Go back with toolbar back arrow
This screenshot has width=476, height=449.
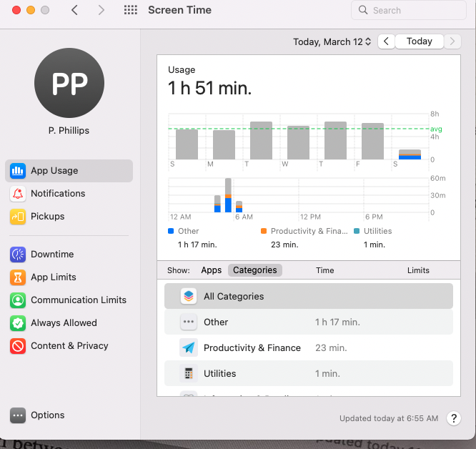(x=74, y=10)
